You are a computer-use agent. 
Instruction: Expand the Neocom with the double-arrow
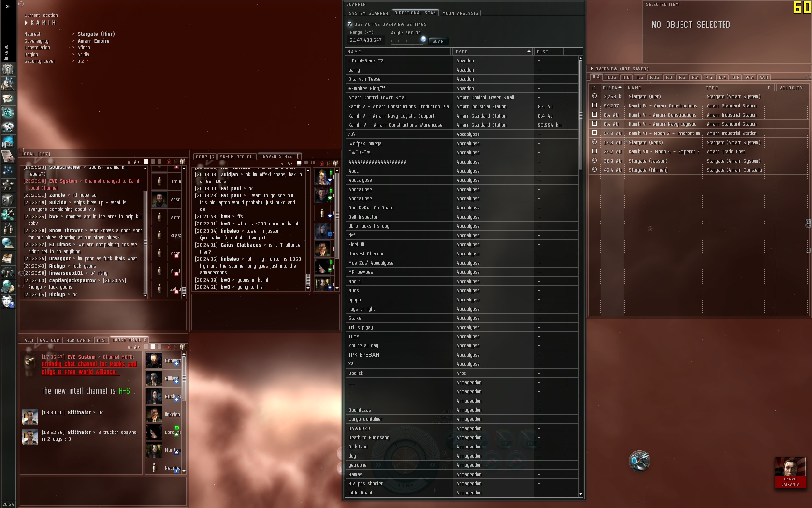click(7, 6)
